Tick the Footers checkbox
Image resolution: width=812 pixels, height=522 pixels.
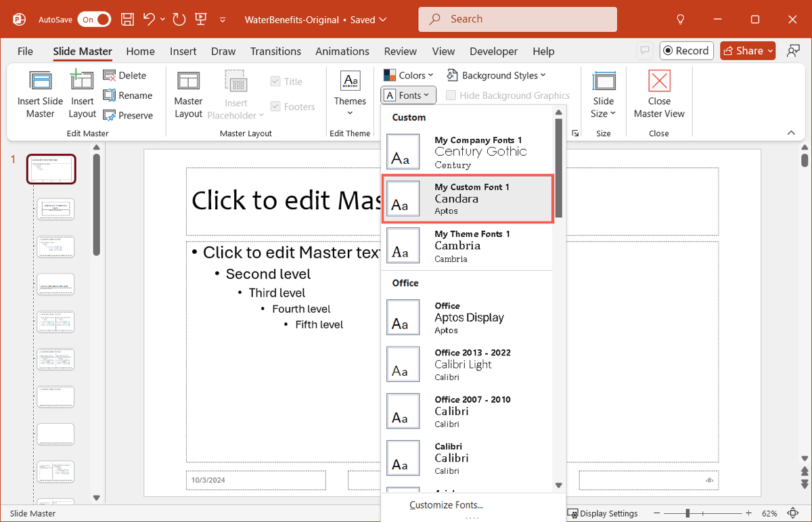[292, 106]
